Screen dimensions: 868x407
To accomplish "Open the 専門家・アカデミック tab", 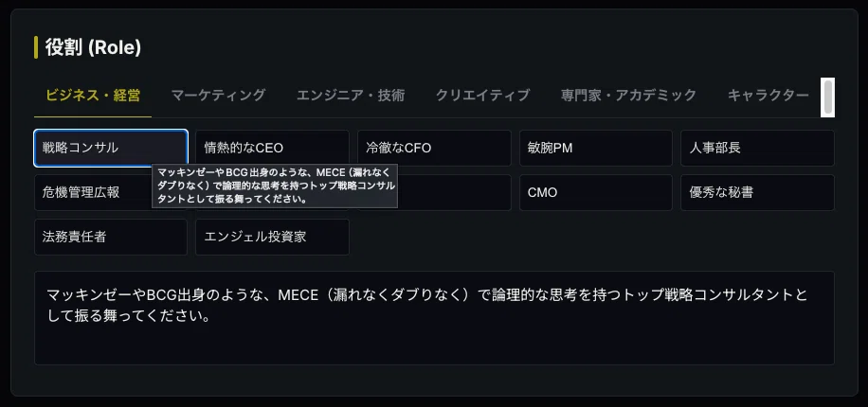I will pyautogui.click(x=628, y=95).
